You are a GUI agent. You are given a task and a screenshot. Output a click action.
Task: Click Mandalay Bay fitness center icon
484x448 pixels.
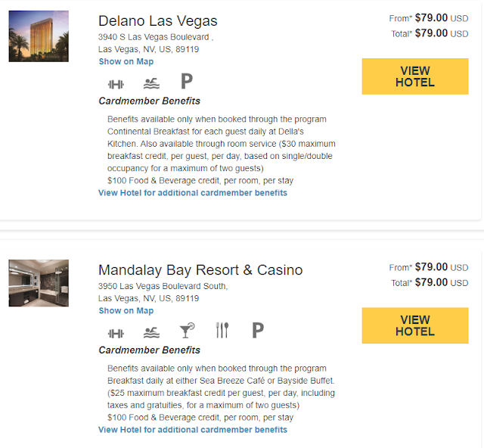click(116, 331)
